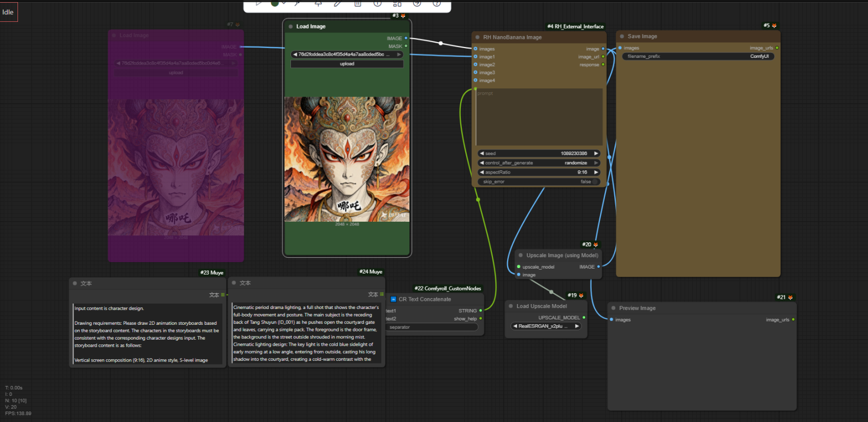This screenshot has width=868, height=422.
Task: Toggle the green 文本 indicator on node #23
Action: pyautogui.click(x=223, y=295)
